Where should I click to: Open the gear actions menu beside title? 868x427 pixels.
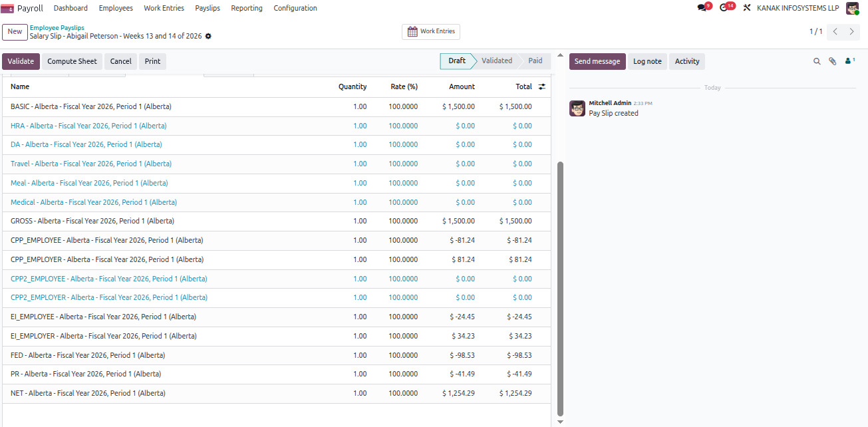(208, 36)
